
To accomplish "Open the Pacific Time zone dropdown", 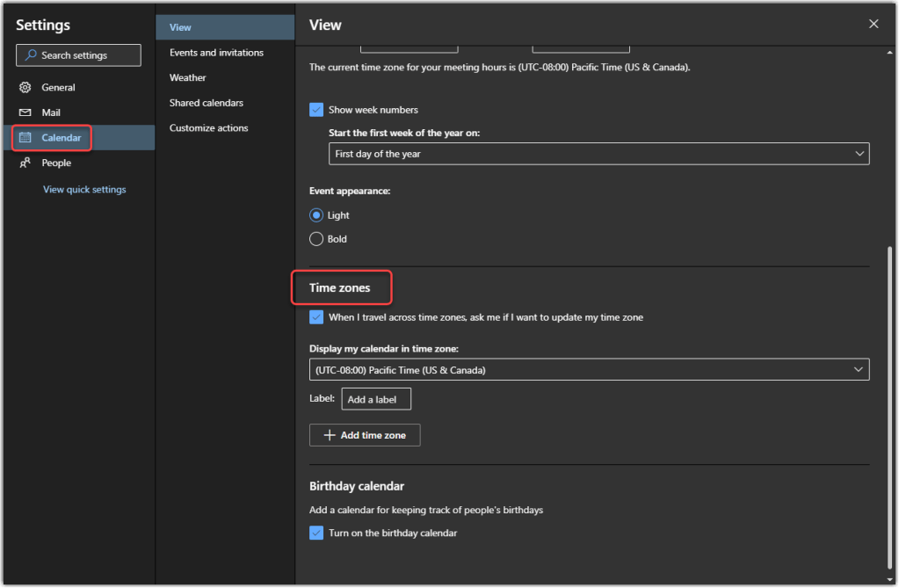I will (x=589, y=370).
